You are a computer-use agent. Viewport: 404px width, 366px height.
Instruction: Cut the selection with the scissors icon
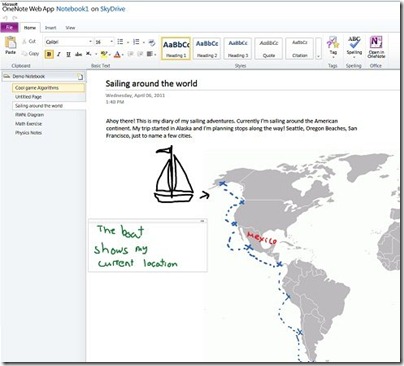(29, 42)
